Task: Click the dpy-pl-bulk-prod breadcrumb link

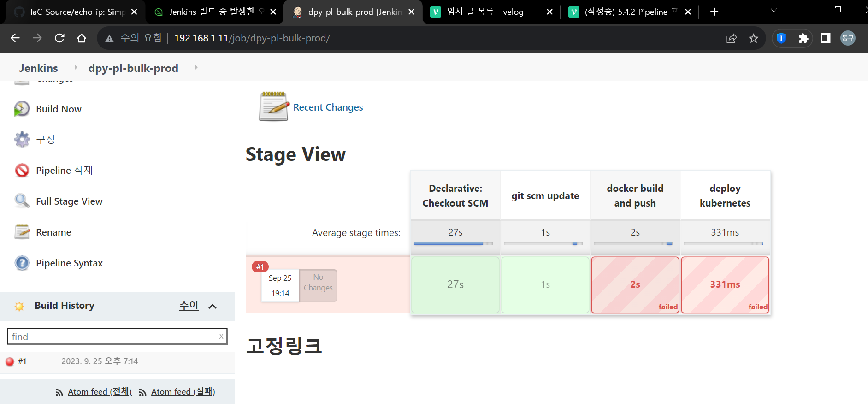Action: coord(133,68)
